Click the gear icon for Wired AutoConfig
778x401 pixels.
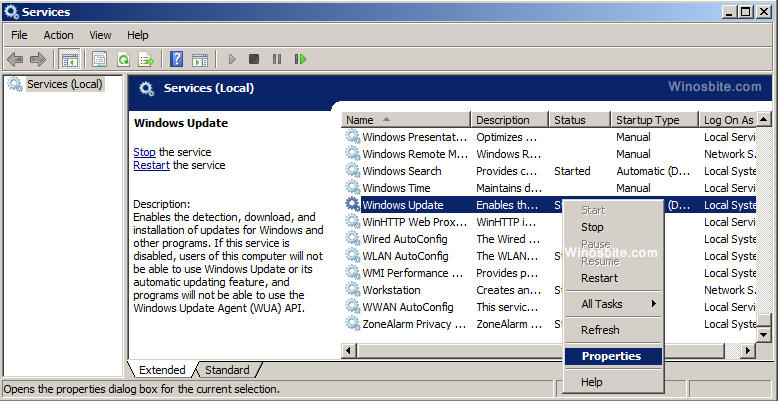tap(352, 239)
